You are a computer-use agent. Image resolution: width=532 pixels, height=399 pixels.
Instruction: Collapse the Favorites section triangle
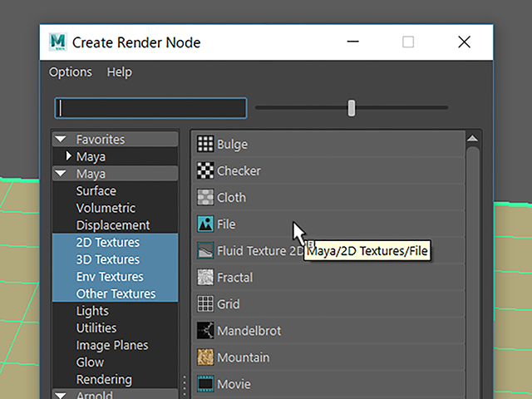tap(61, 139)
